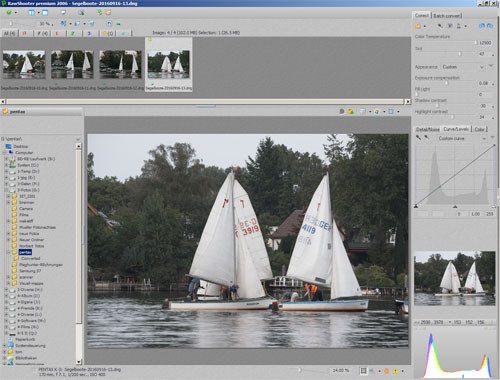Screen dimensions: 500x380
Task: Click the Exposure compensation slider handle
Action: tap(447, 83)
